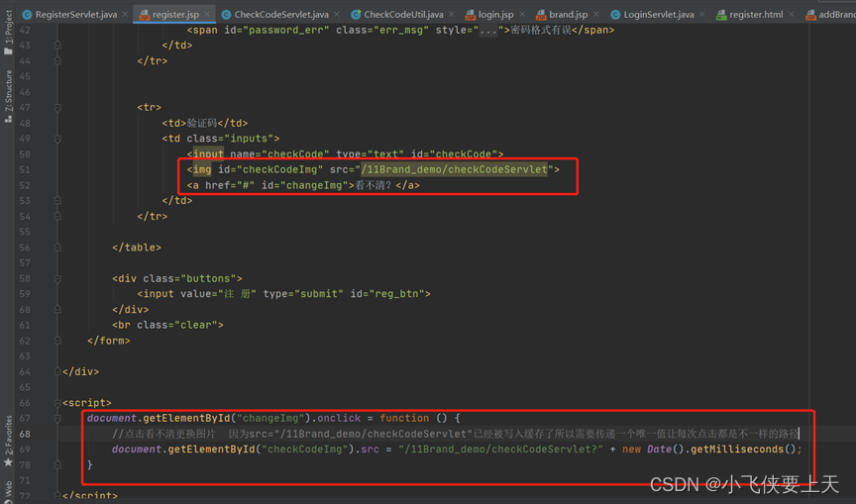
Task: Open the Project tool window
Action: click(8, 32)
